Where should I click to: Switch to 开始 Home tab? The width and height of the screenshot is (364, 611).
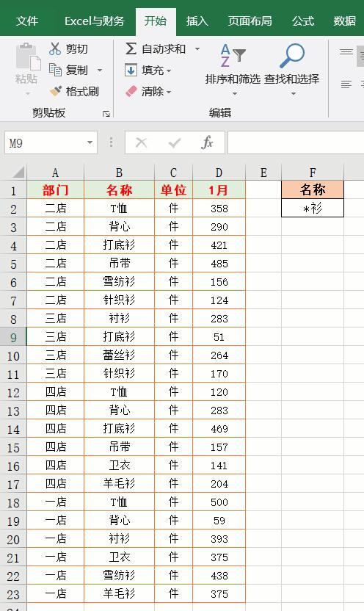(x=156, y=21)
